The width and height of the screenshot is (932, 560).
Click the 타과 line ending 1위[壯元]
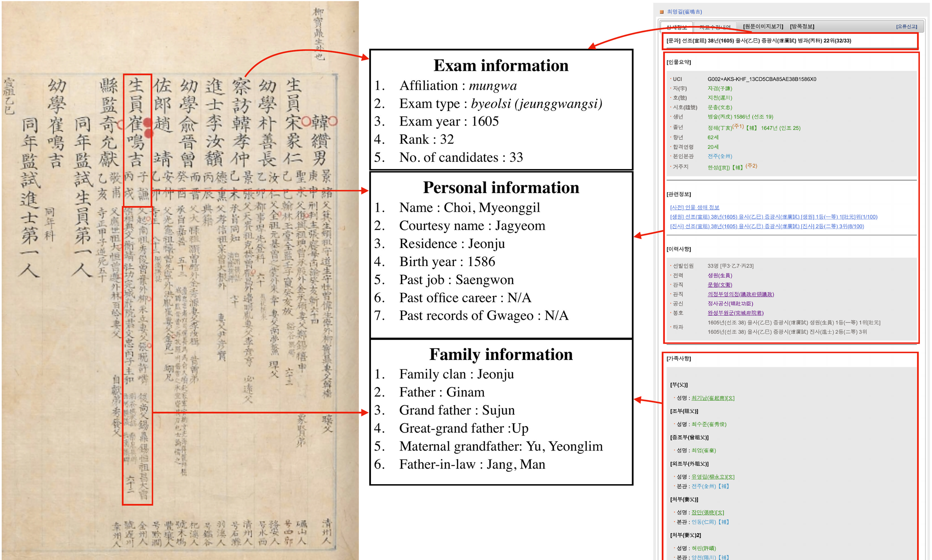tap(793, 322)
